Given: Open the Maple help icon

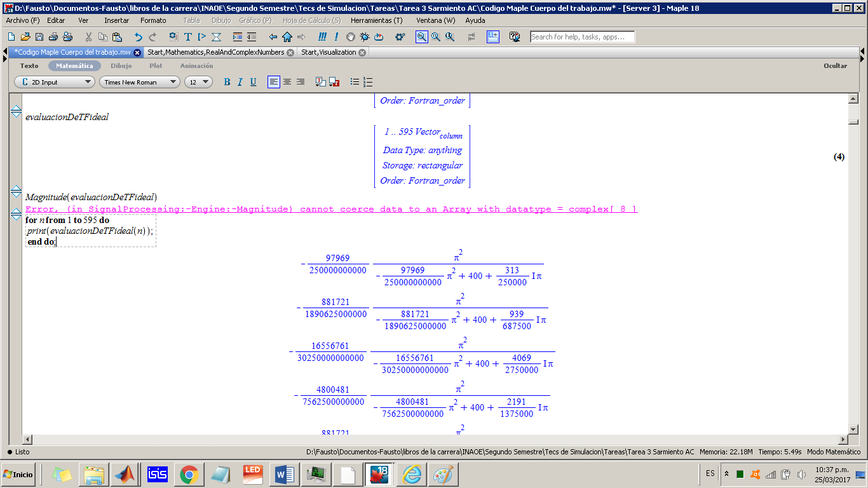Looking at the screenshot, I should click(x=515, y=37).
